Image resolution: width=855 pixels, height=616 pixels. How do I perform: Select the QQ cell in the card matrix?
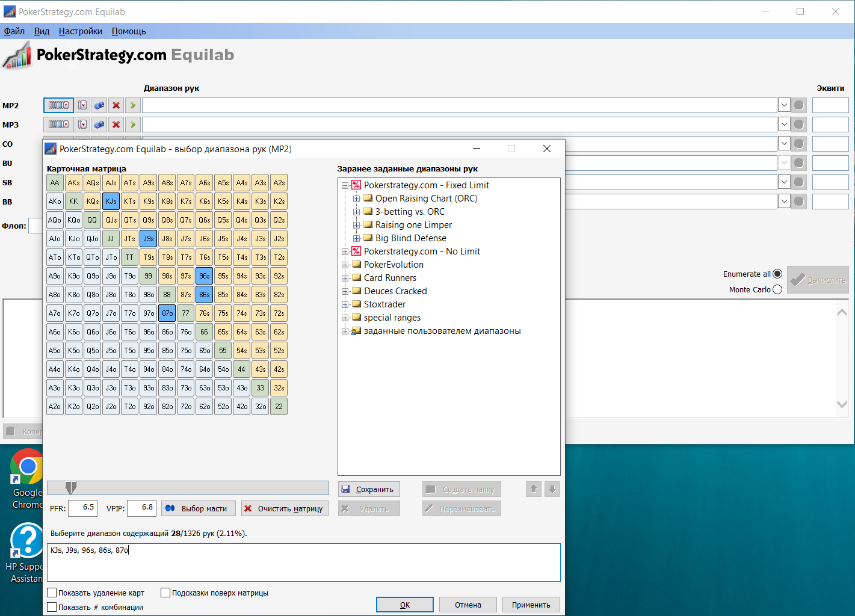tap(92, 220)
